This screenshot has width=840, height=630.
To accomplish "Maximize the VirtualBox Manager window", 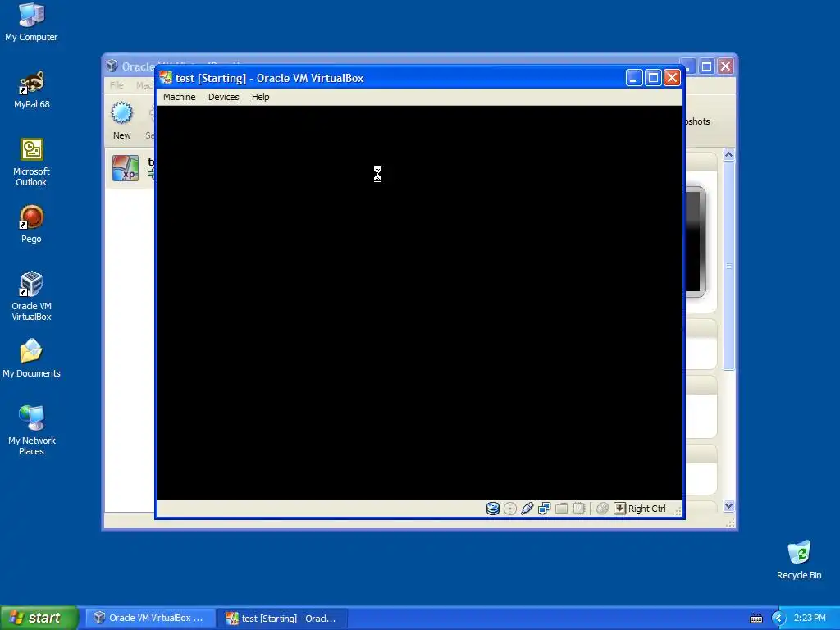I will point(706,66).
